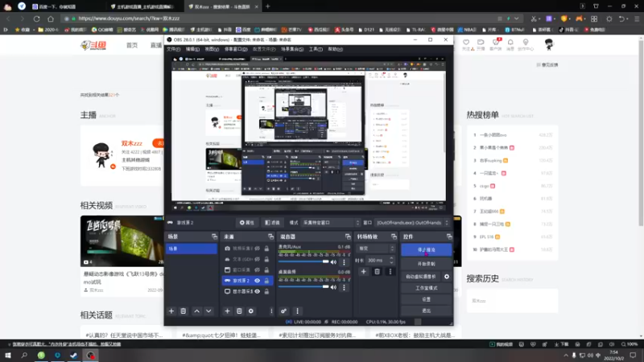This screenshot has height=362, width=644.
Task: Click the 开始录制 button in OBS controls
Action: (x=427, y=264)
